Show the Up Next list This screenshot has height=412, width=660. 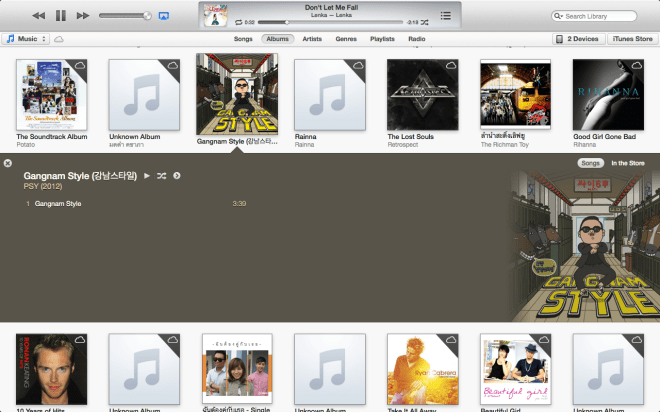[x=445, y=16]
